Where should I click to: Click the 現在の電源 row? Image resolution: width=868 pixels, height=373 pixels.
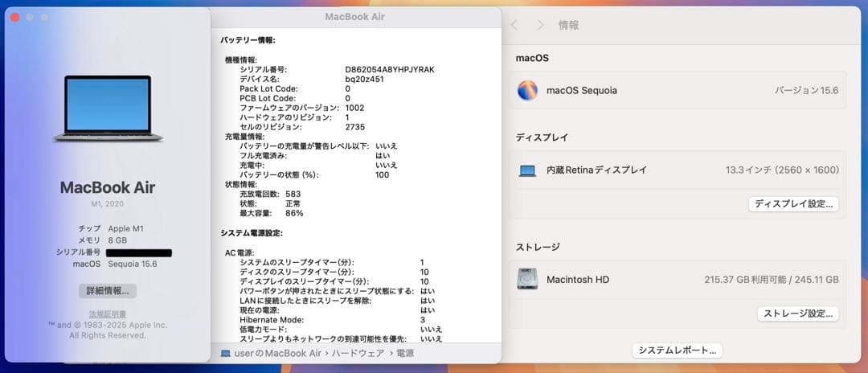tap(337, 310)
